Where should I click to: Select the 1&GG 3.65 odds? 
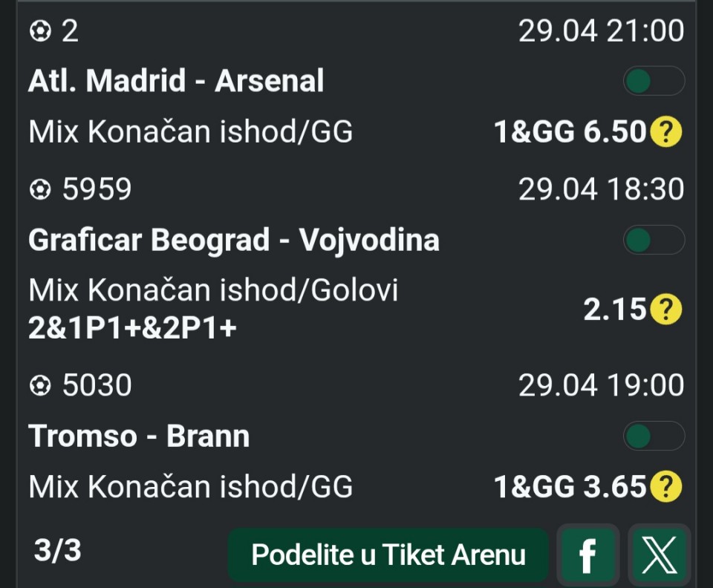(570, 487)
